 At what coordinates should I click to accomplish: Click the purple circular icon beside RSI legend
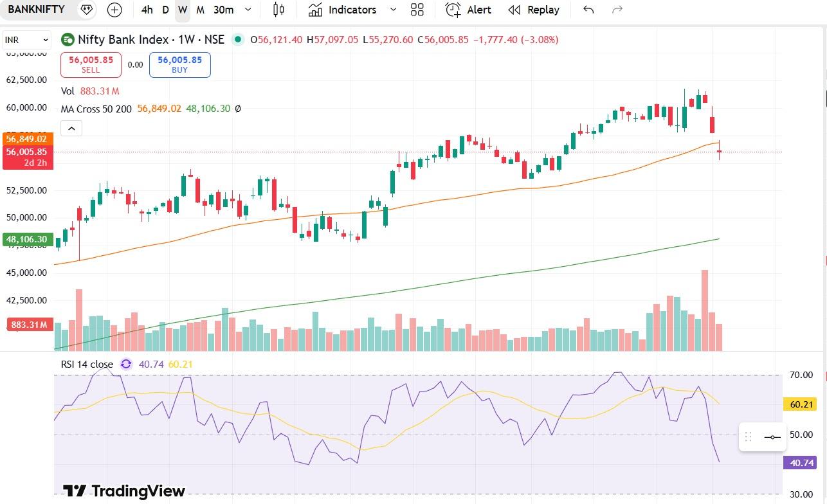click(126, 364)
